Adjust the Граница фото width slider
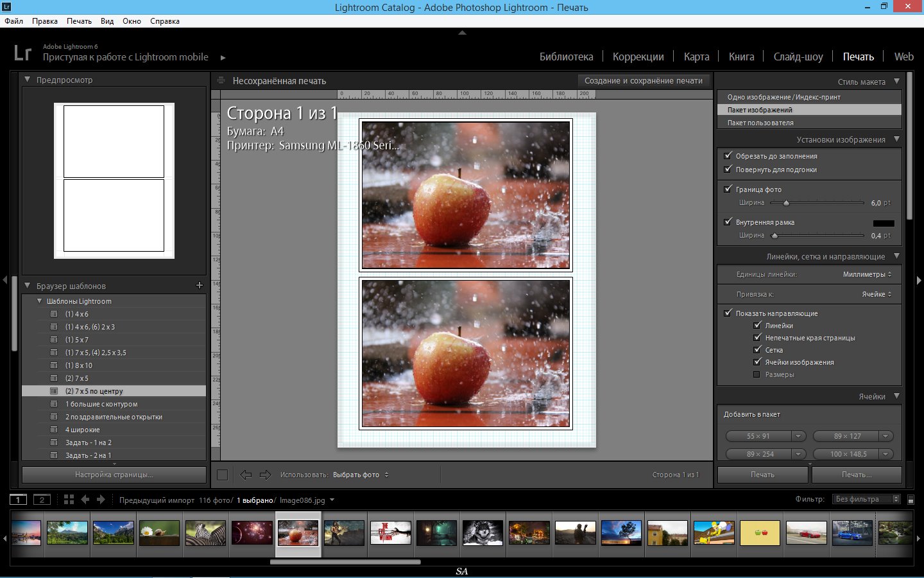Image resolution: width=924 pixels, height=578 pixels. coord(786,203)
